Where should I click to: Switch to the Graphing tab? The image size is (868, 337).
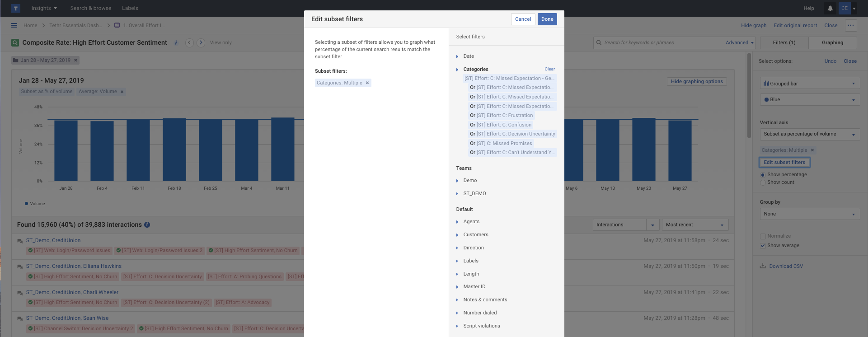(x=832, y=42)
